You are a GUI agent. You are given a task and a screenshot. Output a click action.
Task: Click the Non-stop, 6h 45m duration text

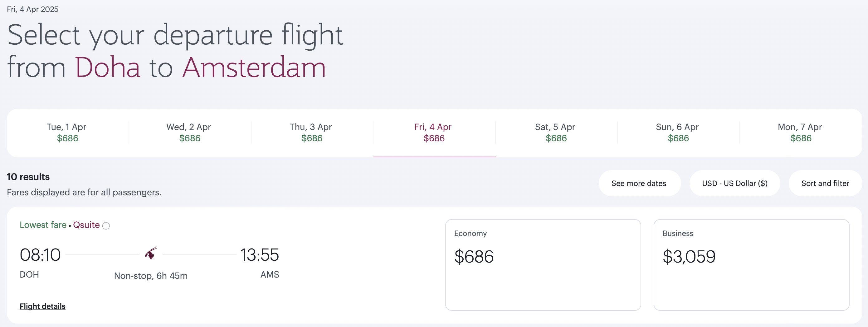point(151,276)
